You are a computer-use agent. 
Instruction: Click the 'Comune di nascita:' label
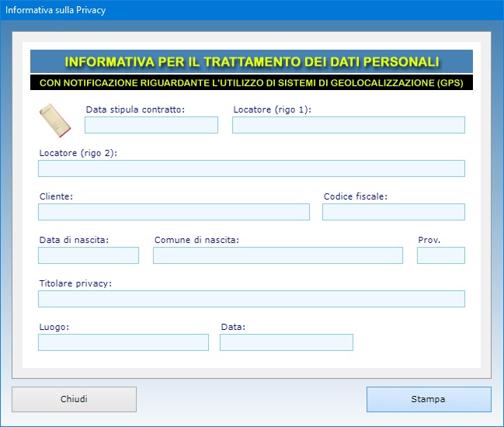click(196, 240)
